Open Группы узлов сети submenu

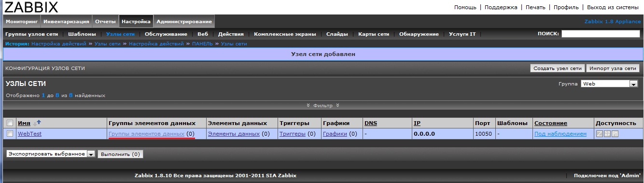click(32, 34)
